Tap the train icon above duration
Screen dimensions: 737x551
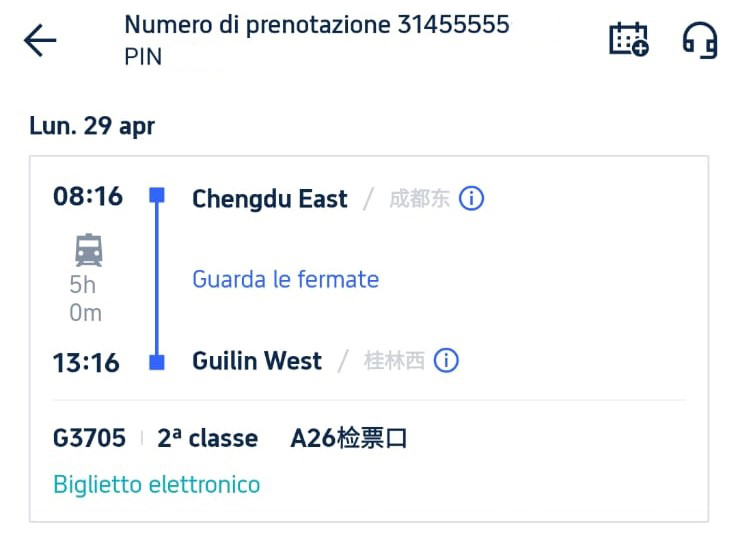point(88,248)
